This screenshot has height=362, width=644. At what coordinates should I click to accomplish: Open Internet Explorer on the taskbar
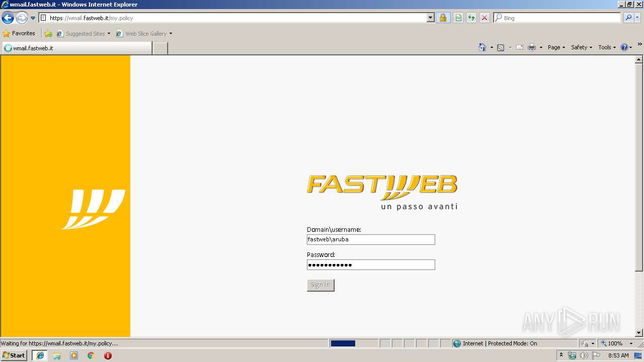point(40,355)
